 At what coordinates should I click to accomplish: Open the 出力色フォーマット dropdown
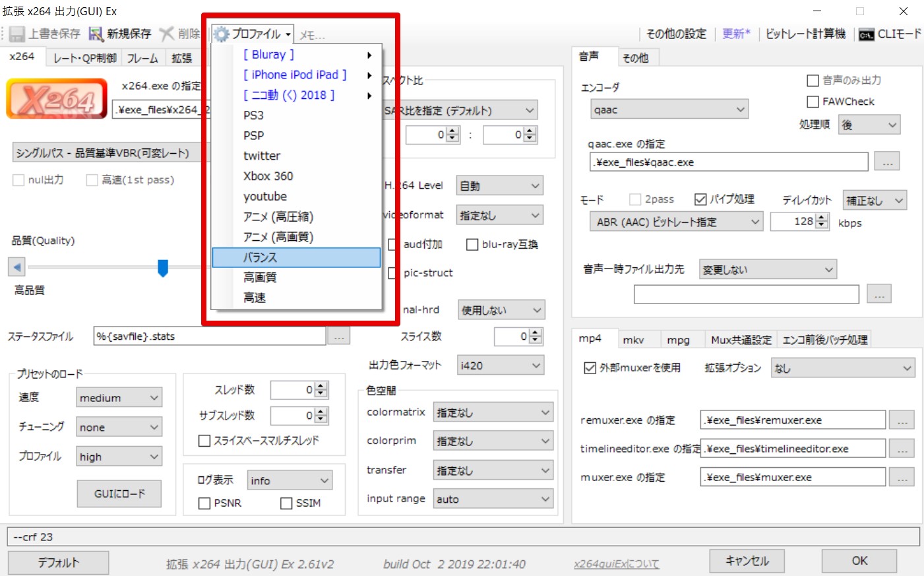501,366
